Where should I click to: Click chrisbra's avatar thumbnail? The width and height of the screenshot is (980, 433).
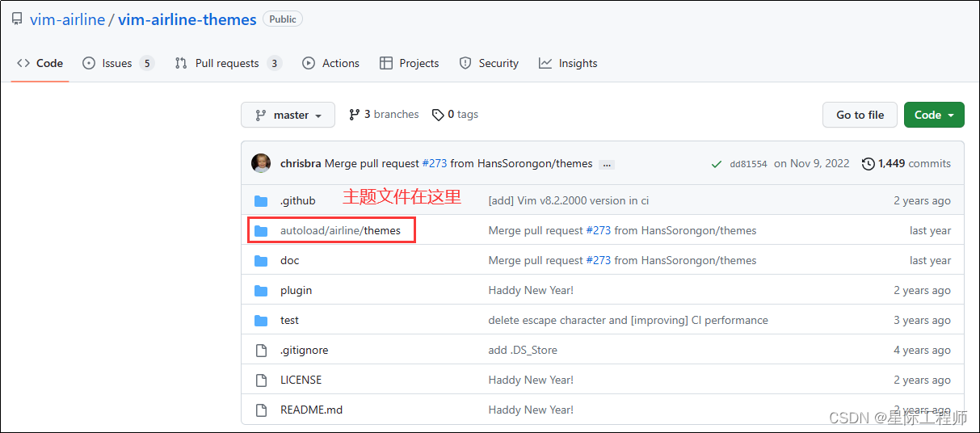[x=261, y=163]
